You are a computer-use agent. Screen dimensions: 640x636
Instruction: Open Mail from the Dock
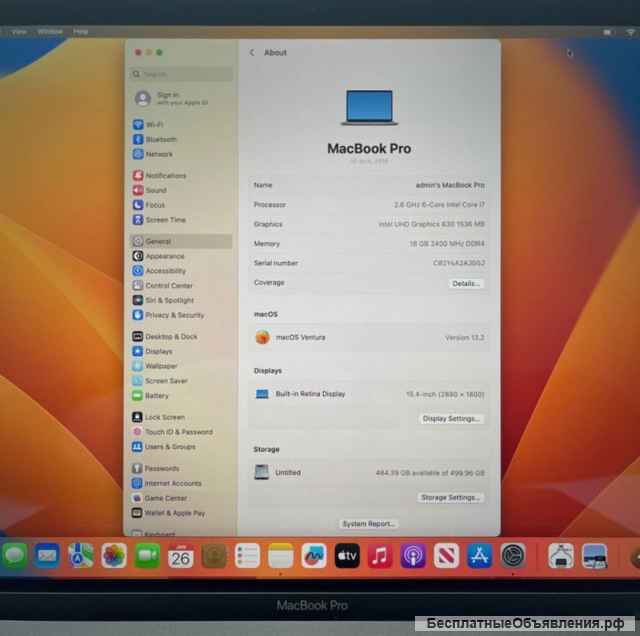pyautogui.click(x=47, y=555)
